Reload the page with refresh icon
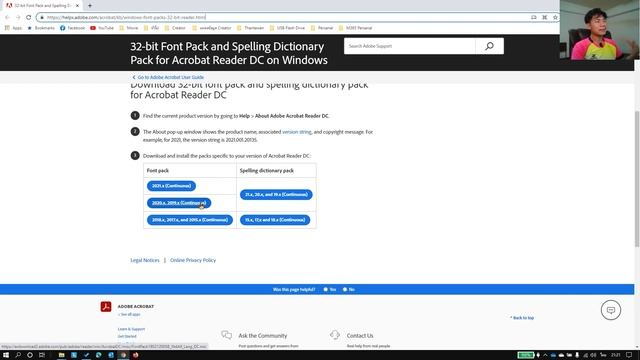The width and height of the screenshot is (640, 360). pos(29,17)
